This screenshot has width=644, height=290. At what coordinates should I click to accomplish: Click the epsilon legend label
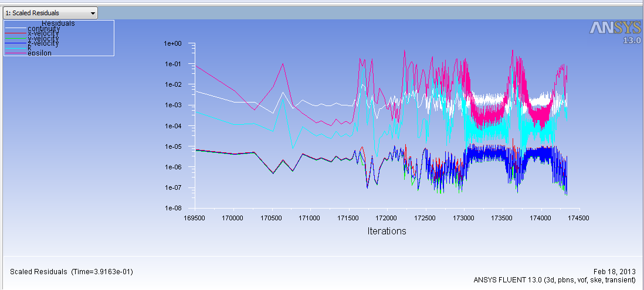tap(40, 53)
